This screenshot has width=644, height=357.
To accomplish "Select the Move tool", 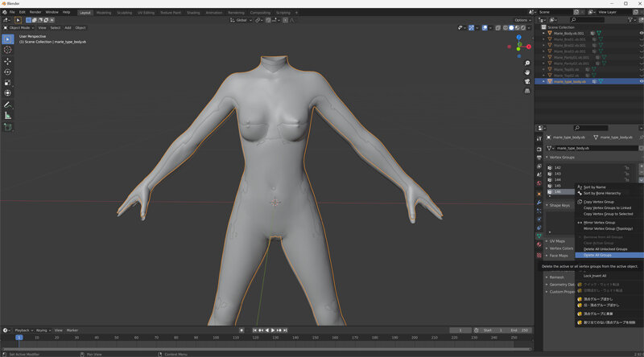I will [x=7, y=62].
